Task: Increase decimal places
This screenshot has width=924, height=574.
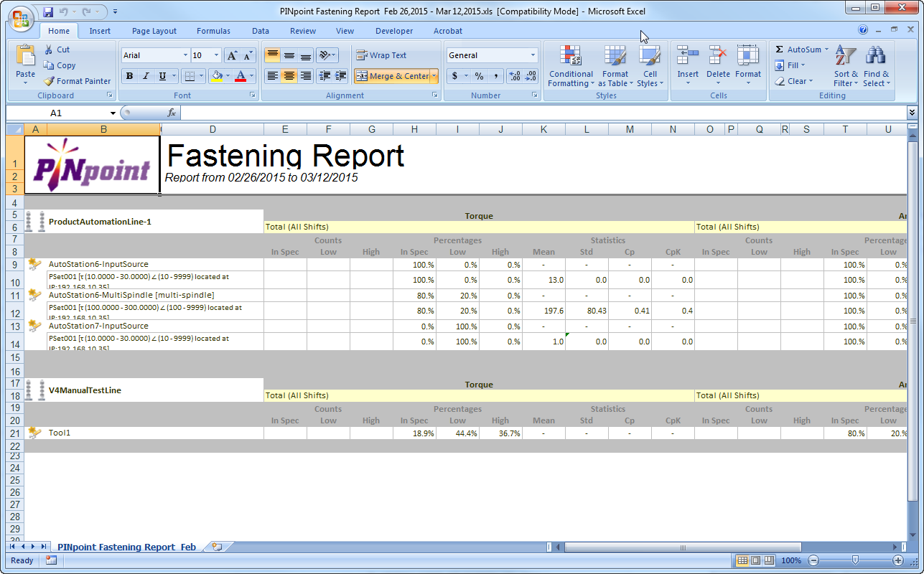Action: tap(515, 76)
